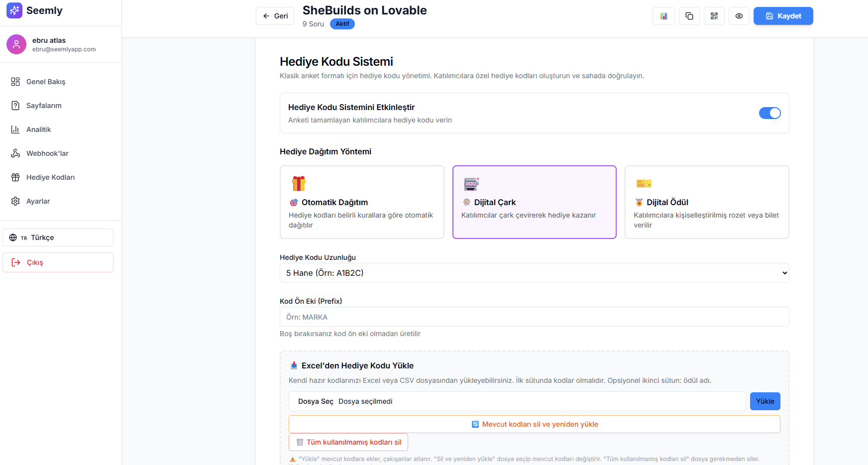Open the Hediye Kodu Uzunluğu dropdown
The image size is (868, 465).
pos(534,273)
